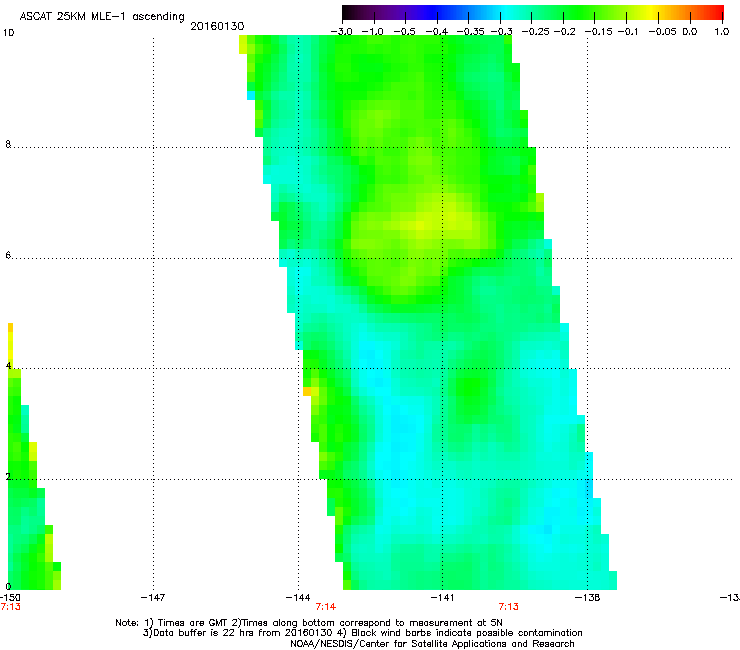The image size is (740, 650).
Task: Click the latitude axis label '8'
Action: point(8,144)
